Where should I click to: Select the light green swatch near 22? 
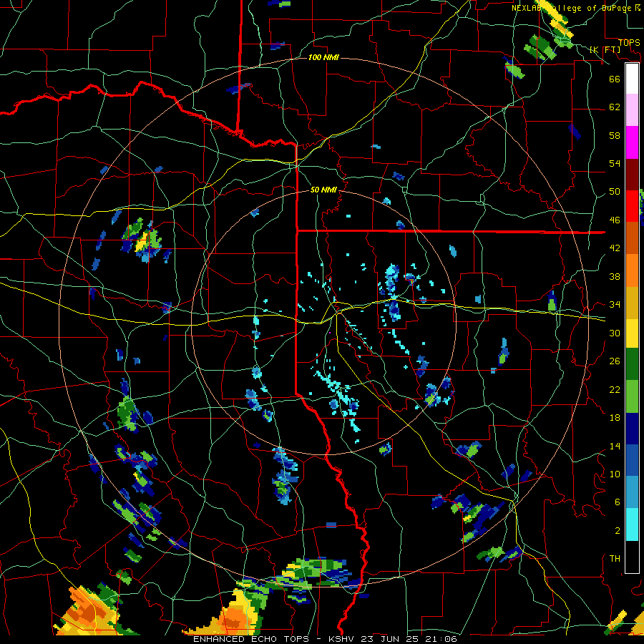(x=632, y=396)
